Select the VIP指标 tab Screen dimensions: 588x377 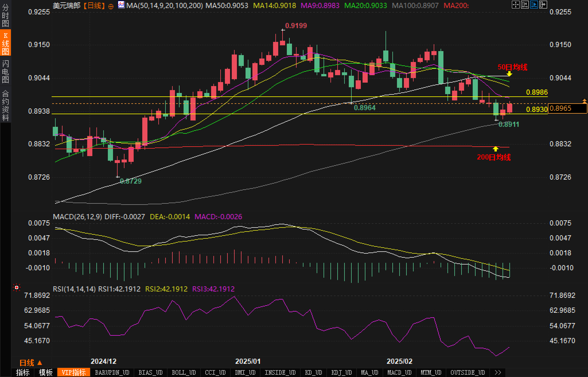(74, 372)
